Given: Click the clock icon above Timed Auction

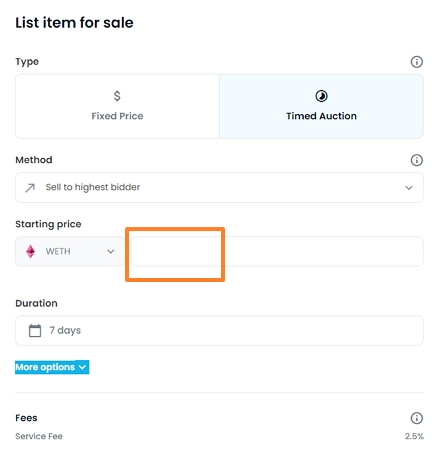Looking at the screenshot, I should [x=321, y=96].
